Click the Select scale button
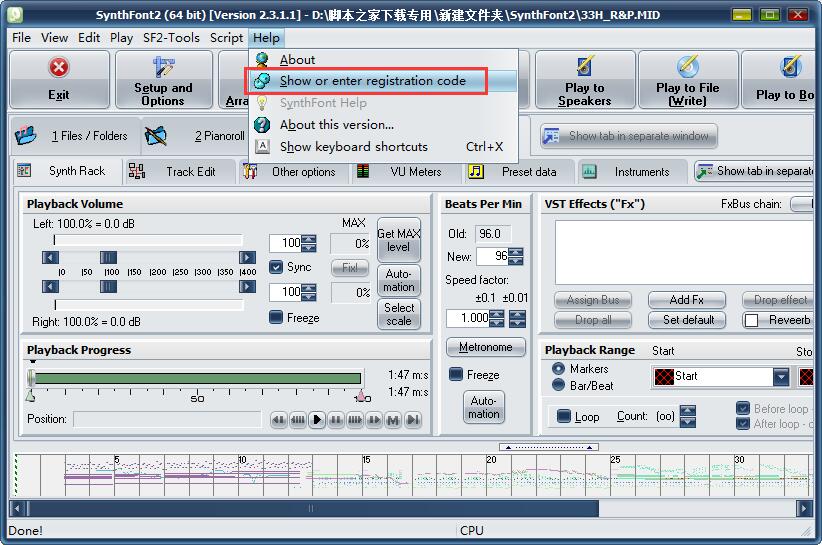This screenshot has height=545, width=822. tap(399, 314)
